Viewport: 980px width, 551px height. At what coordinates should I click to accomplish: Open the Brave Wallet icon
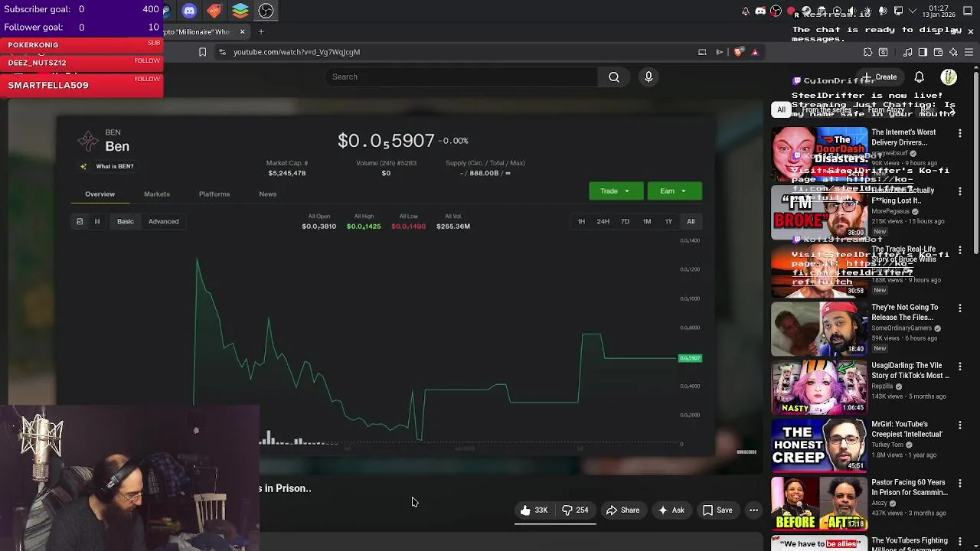pyautogui.click(x=938, y=52)
